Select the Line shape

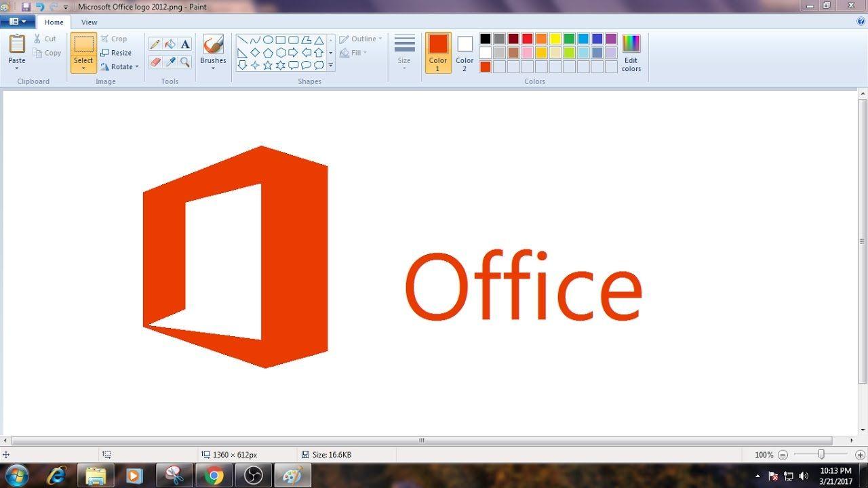[242, 40]
